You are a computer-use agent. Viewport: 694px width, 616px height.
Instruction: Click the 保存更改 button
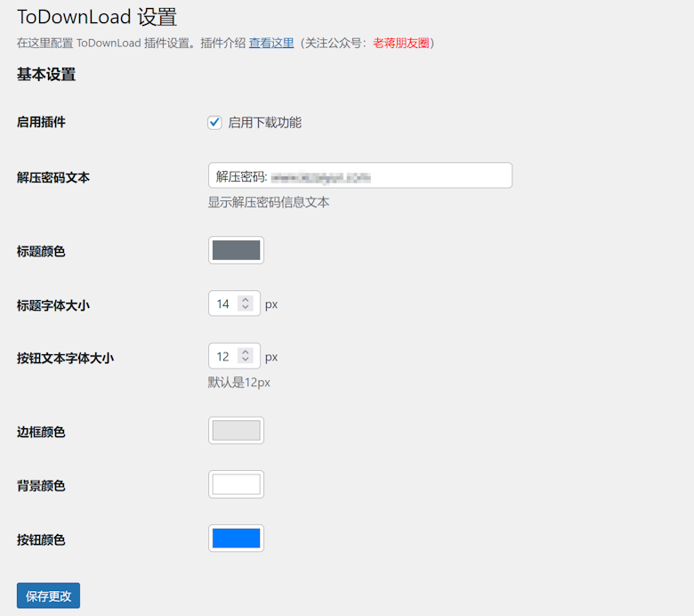49,596
